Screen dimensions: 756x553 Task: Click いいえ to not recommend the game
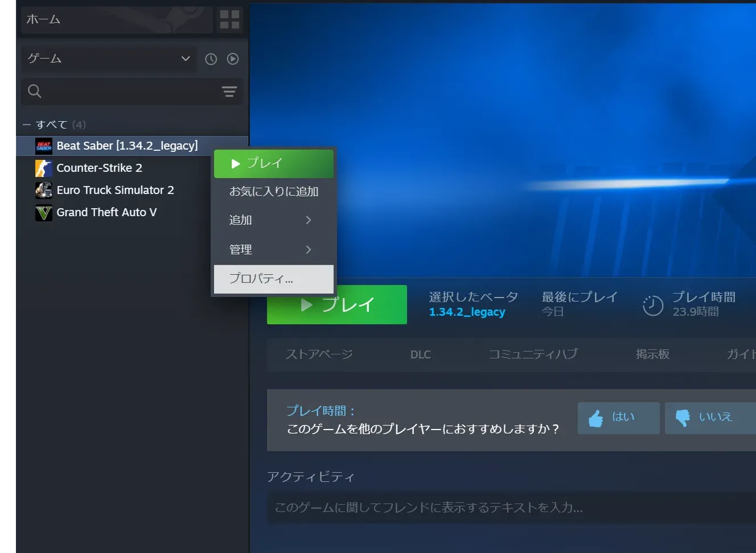(715, 418)
